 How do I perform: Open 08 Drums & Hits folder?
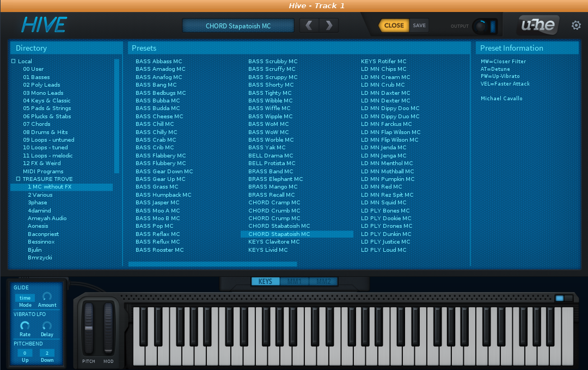(x=45, y=132)
